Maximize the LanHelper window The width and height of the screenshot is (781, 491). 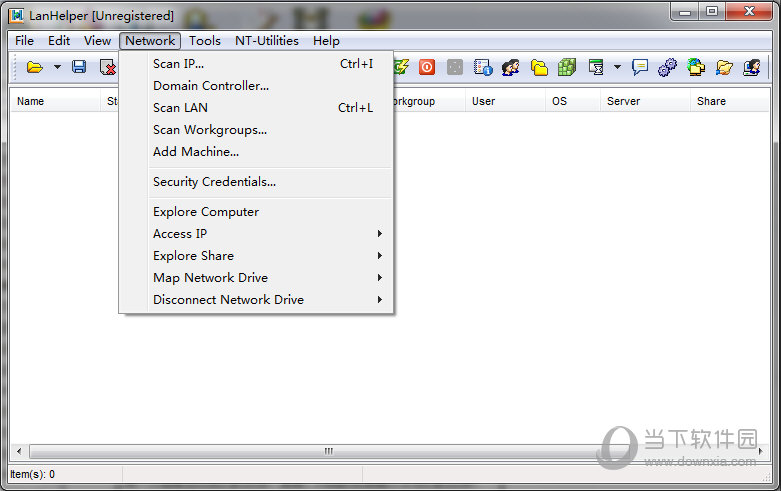tap(712, 11)
